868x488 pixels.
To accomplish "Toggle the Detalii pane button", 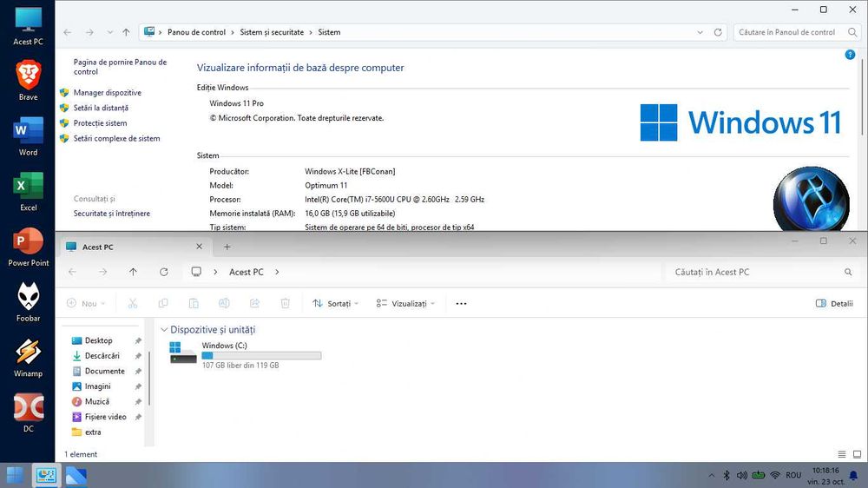I will coord(834,303).
